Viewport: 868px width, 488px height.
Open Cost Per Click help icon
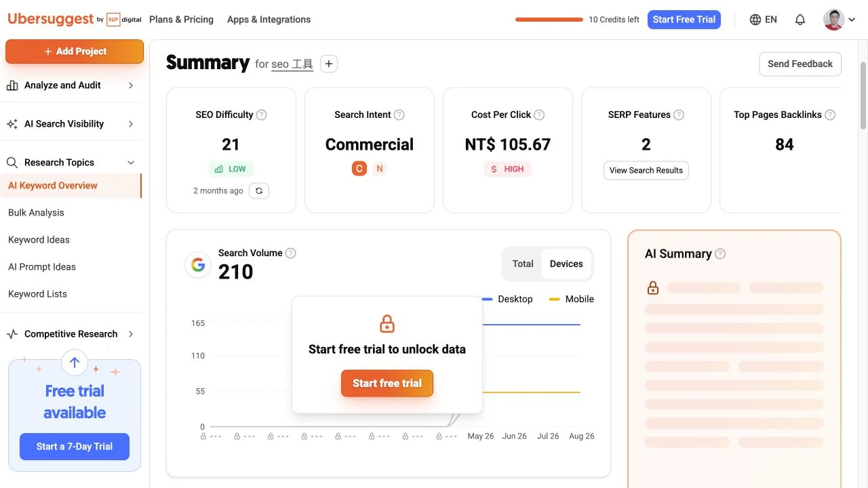click(539, 115)
